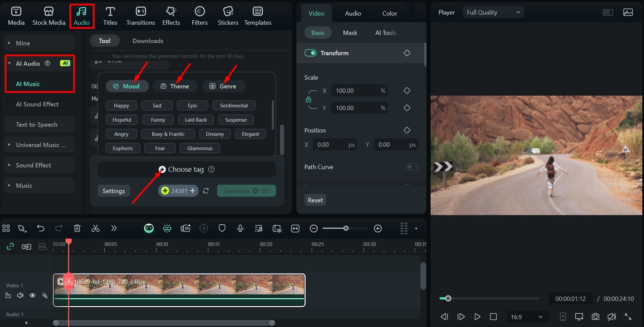644x327 pixels.
Task: Click the Redo arrow
Action: pos(59,228)
